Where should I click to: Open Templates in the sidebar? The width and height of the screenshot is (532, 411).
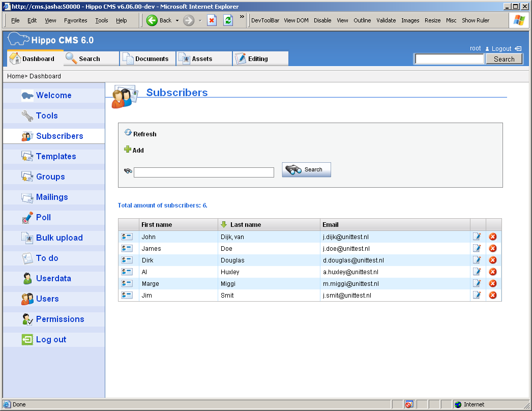[x=55, y=156]
